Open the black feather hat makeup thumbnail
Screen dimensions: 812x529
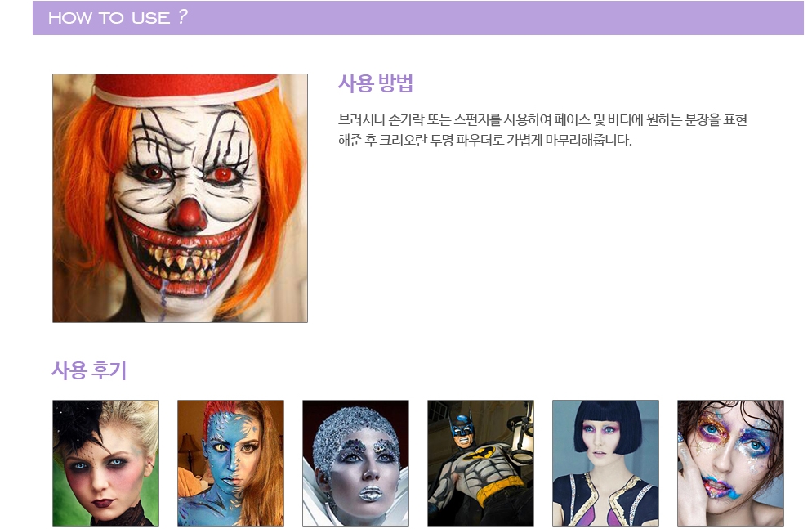click(105, 462)
